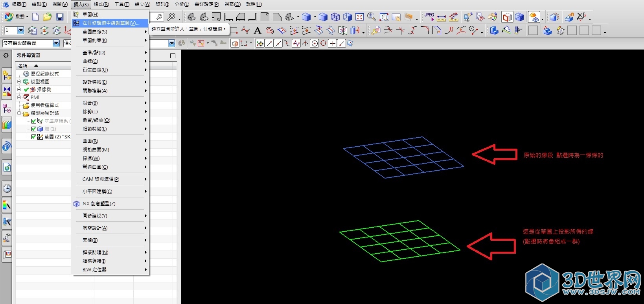Click the JPEG export icon
The height and width of the screenshot is (304, 644).
429,17
